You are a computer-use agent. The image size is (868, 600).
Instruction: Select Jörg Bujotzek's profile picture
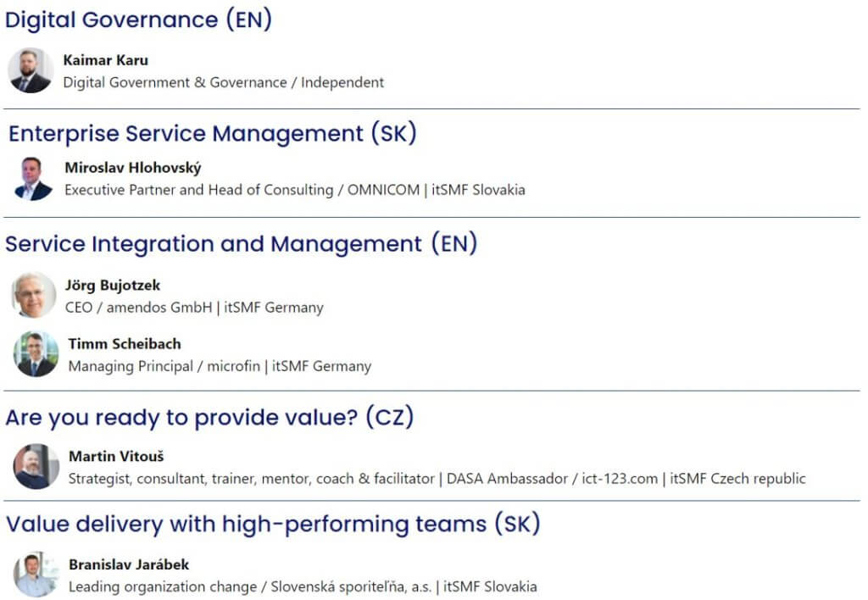pyautogui.click(x=33, y=295)
